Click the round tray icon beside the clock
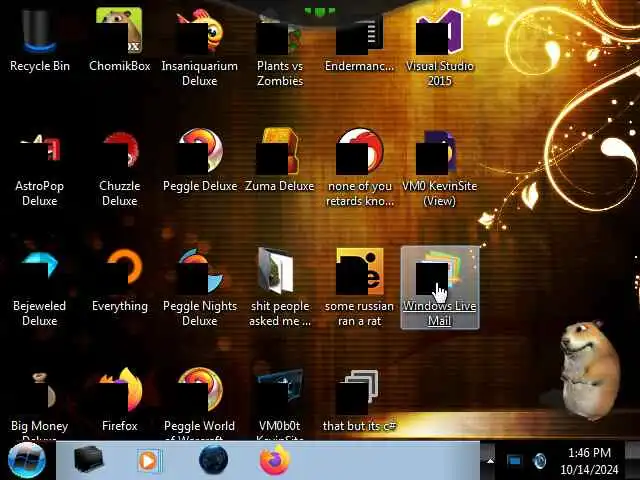640x480 pixels. point(540,461)
